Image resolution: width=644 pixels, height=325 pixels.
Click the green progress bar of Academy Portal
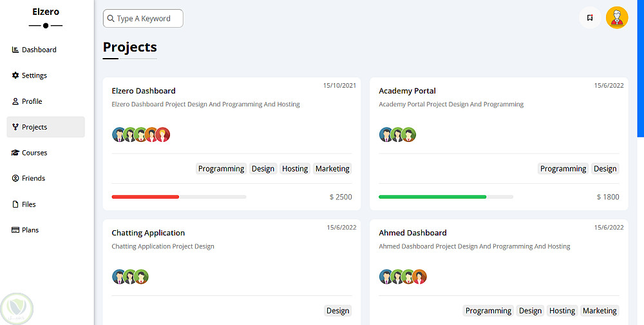432,197
